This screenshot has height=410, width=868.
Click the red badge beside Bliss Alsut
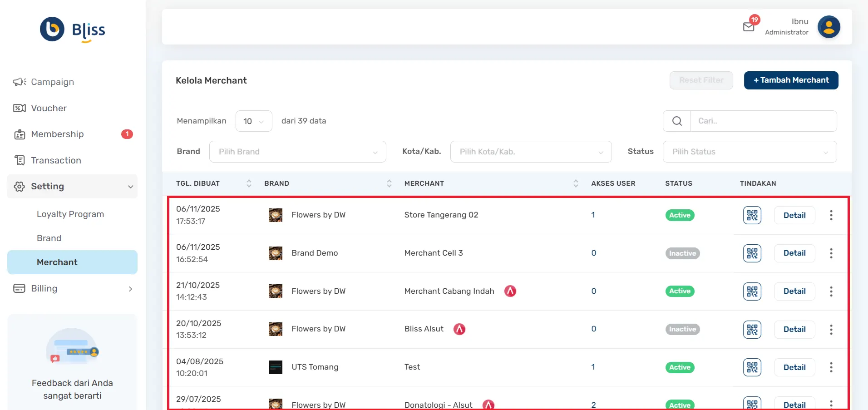pos(459,329)
